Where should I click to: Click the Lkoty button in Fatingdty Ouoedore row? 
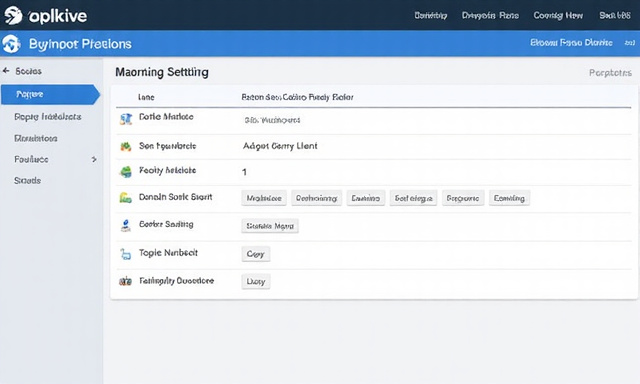256,281
